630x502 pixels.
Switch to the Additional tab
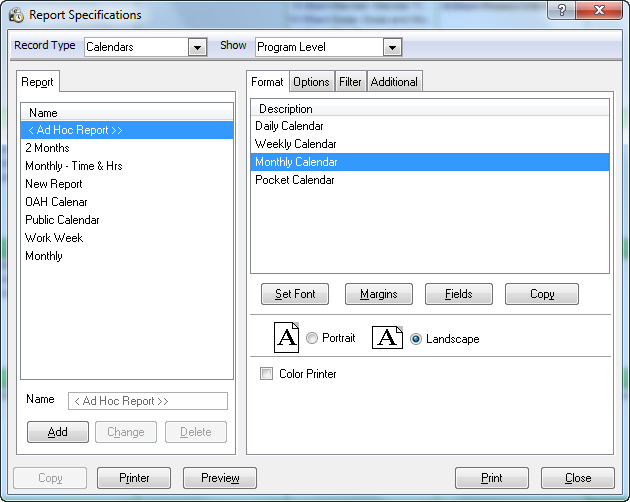(394, 82)
